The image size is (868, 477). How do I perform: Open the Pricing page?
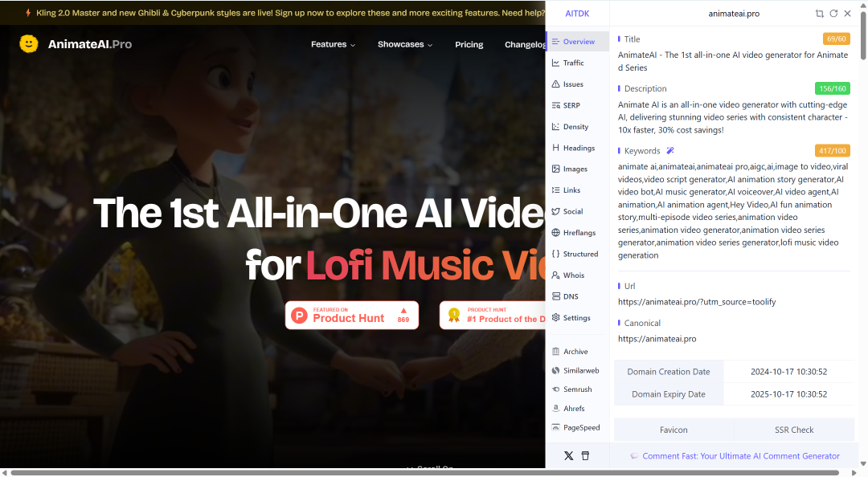[469, 44]
